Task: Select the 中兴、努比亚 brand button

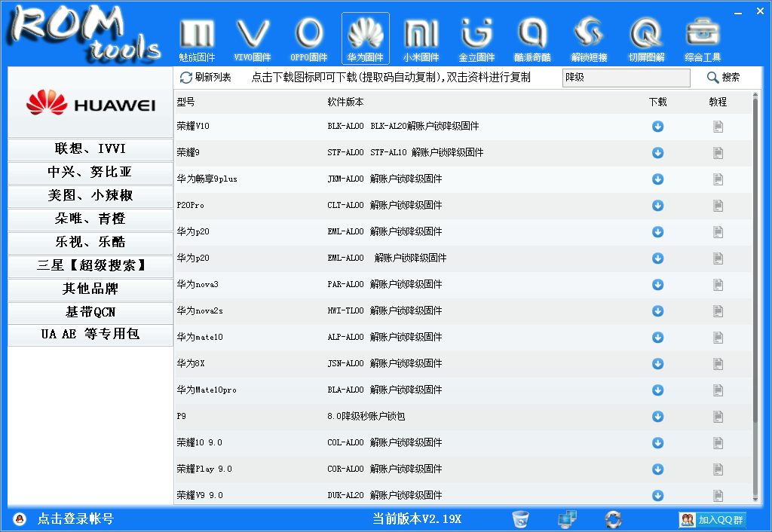Action: (90, 172)
